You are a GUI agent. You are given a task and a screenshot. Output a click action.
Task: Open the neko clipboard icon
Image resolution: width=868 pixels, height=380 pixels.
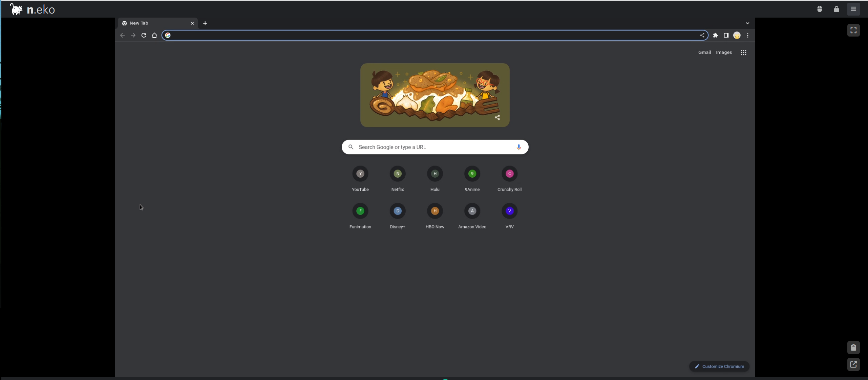pos(853,348)
